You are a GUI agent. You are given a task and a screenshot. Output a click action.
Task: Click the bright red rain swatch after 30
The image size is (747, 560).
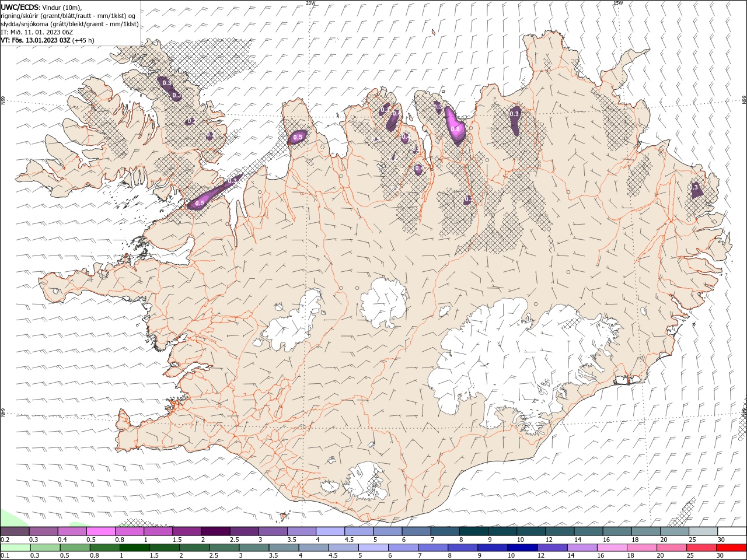(731, 548)
